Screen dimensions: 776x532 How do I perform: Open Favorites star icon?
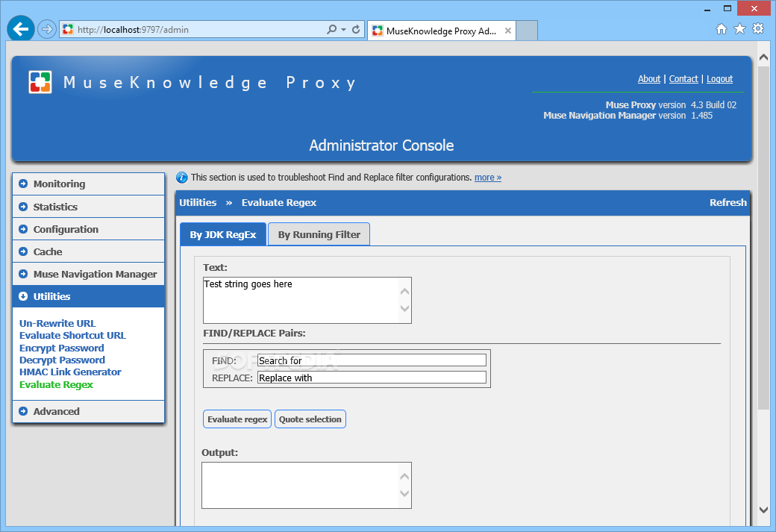739,28
